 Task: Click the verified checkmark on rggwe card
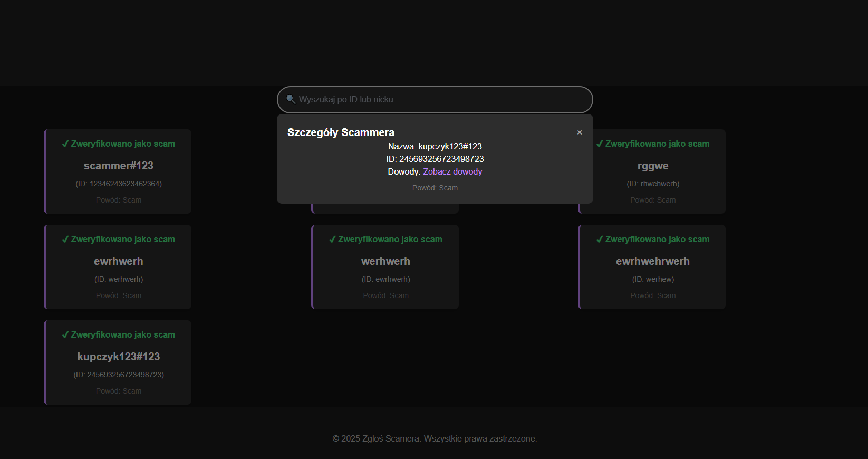point(600,144)
